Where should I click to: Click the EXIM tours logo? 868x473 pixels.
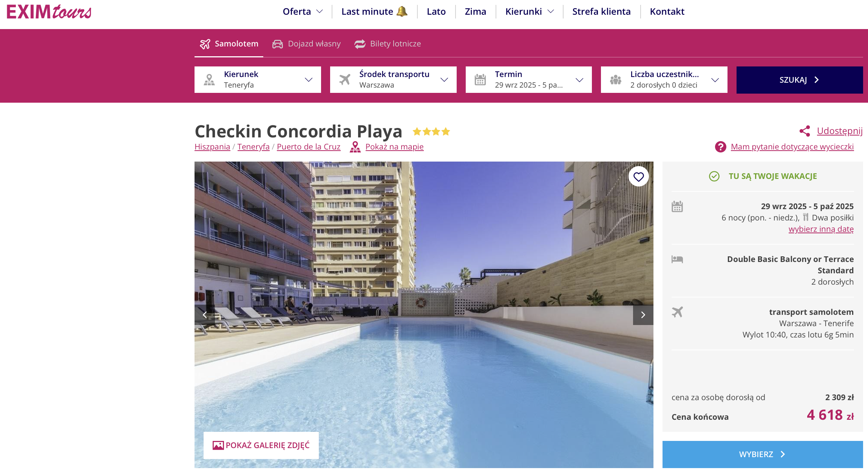49,12
